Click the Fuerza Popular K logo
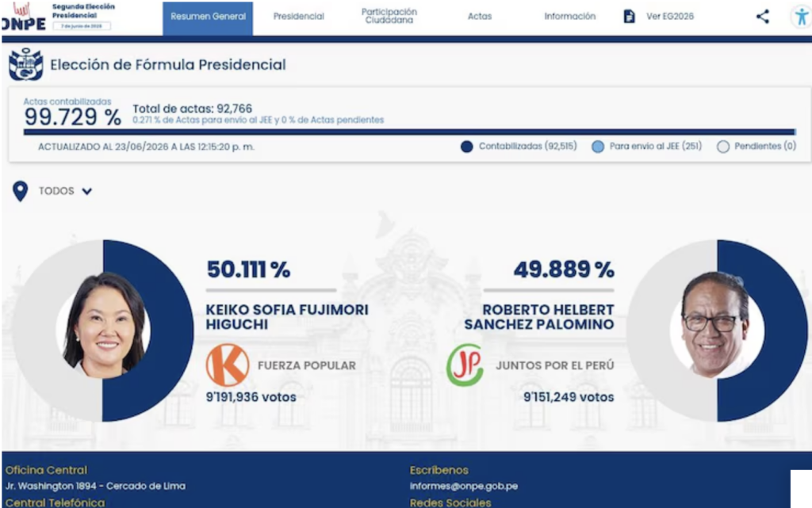This screenshot has width=812, height=508. 228,365
